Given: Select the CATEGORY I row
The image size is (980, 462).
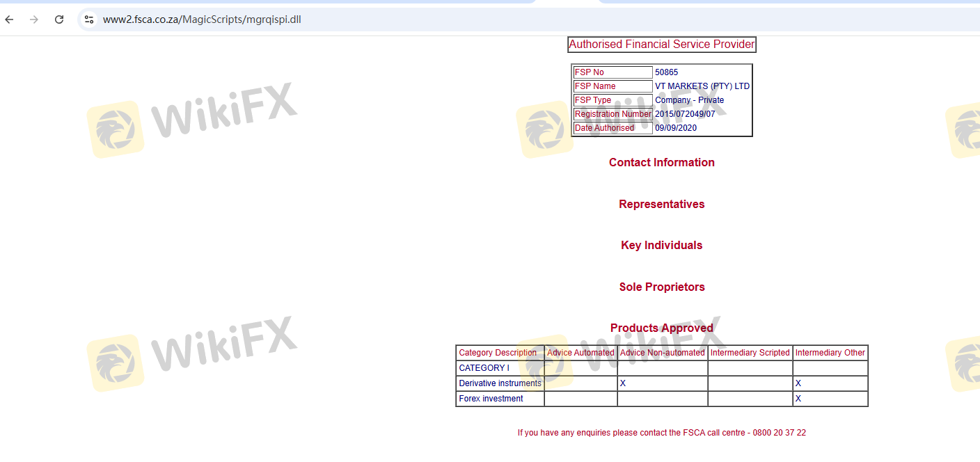Looking at the screenshot, I should point(662,368).
